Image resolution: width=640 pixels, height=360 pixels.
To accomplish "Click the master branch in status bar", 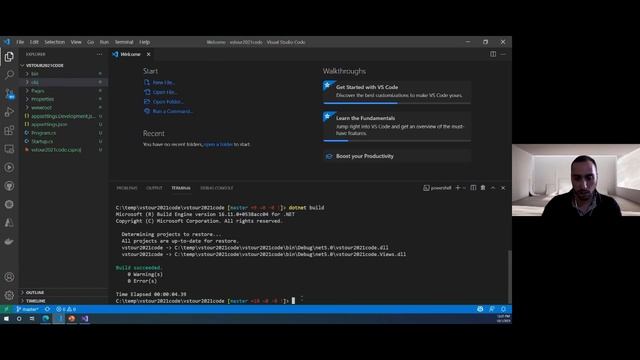I will pyautogui.click(x=27, y=309).
